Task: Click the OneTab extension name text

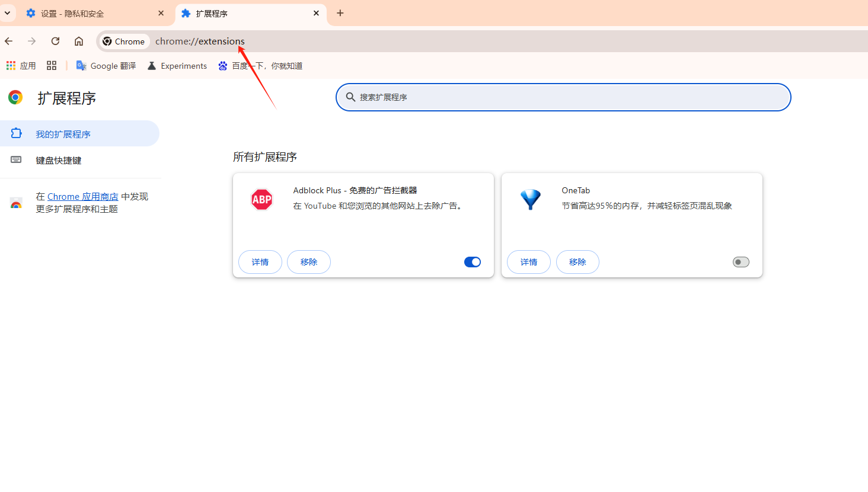Action: click(x=576, y=190)
